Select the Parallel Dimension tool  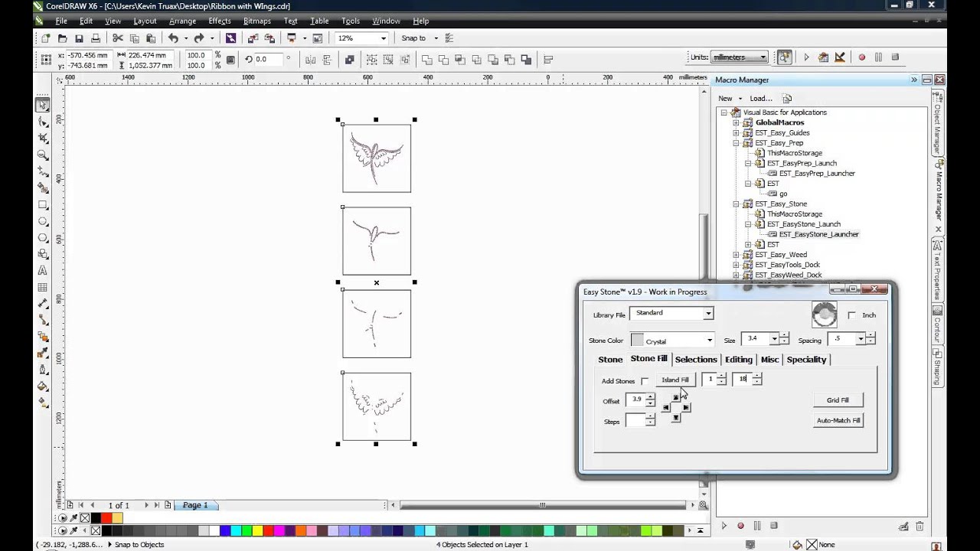tap(43, 304)
